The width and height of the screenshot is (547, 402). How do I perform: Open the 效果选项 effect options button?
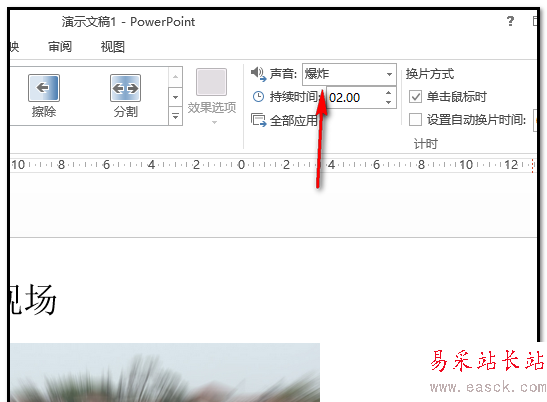212,96
